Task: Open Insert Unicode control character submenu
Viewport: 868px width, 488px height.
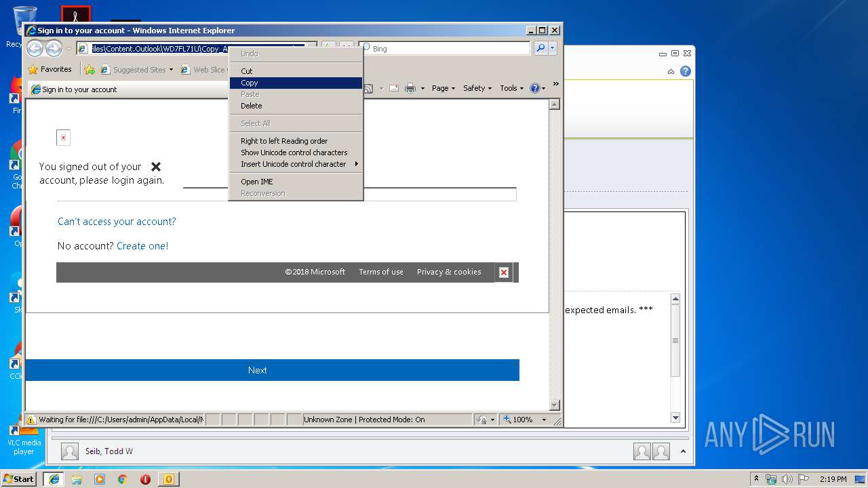Action: coord(296,164)
